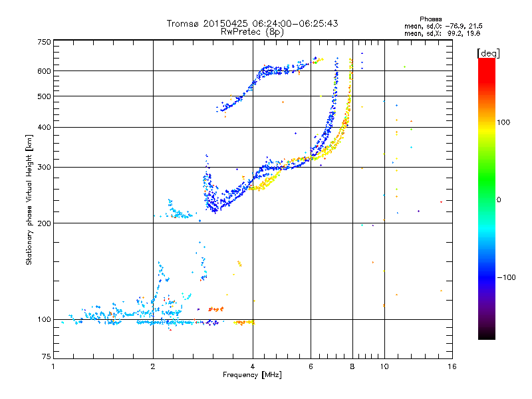This screenshot has height=399, width=532.
Task: Click the 'mean, sd,O: -76.9, 21.5' line
Action: point(443,26)
